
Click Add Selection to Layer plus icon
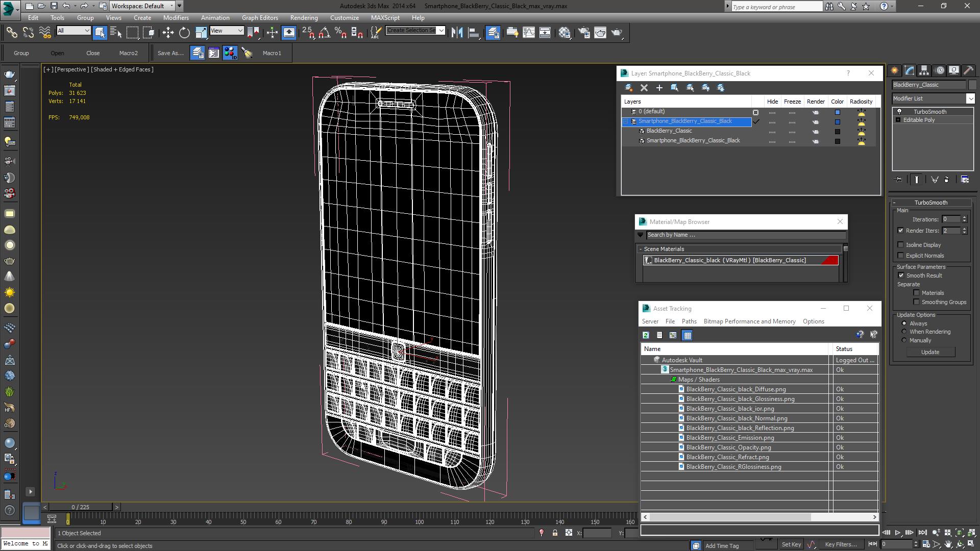(659, 88)
